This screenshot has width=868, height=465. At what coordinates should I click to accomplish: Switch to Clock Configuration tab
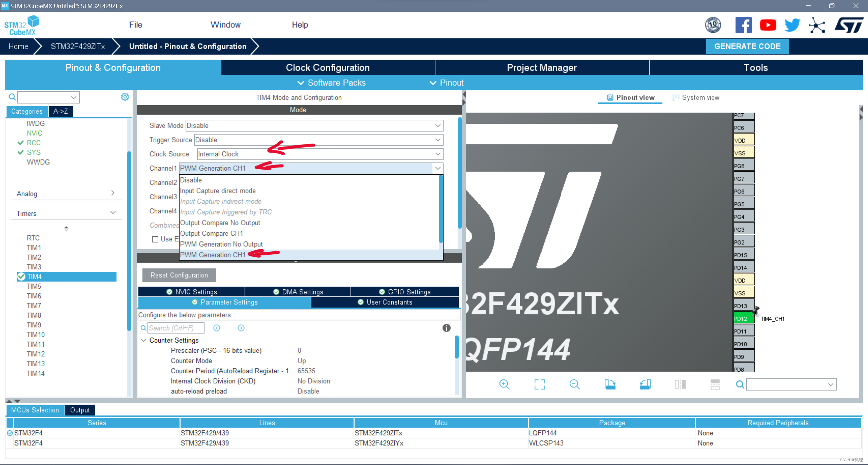tap(328, 67)
